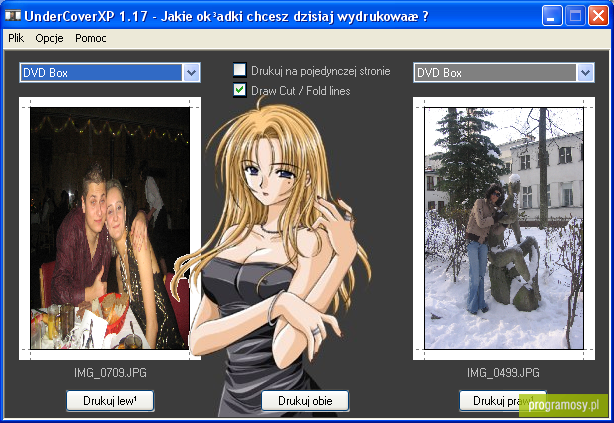Viewport: 614px width, 423px height.
Task: Click the IMG_0499.JPG filename label
Action: [x=503, y=372]
